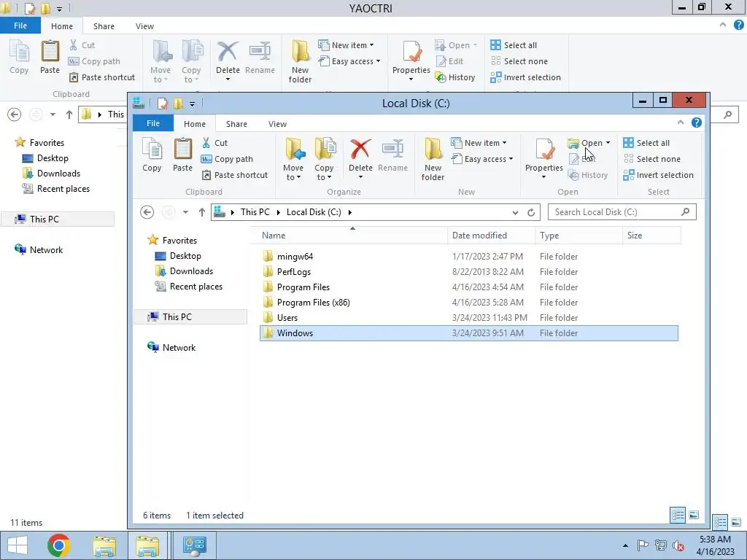747x560 pixels.
Task: Open Server Manager from taskbar
Action: pos(194,545)
